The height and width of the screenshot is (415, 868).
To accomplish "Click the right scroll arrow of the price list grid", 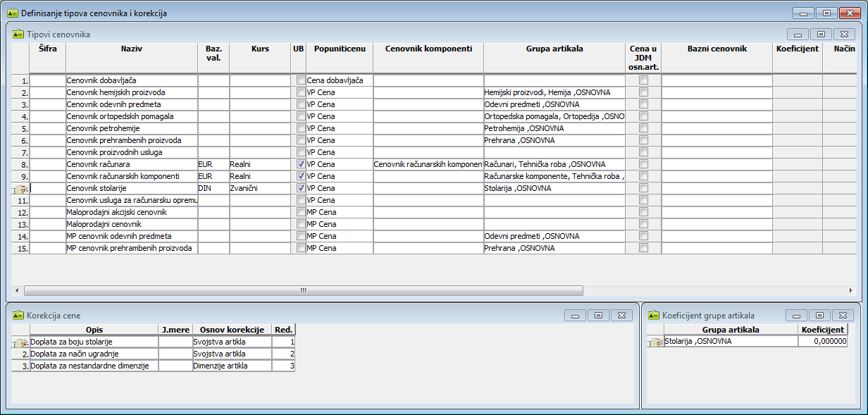I will pyautogui.click(x=851, y=290).
